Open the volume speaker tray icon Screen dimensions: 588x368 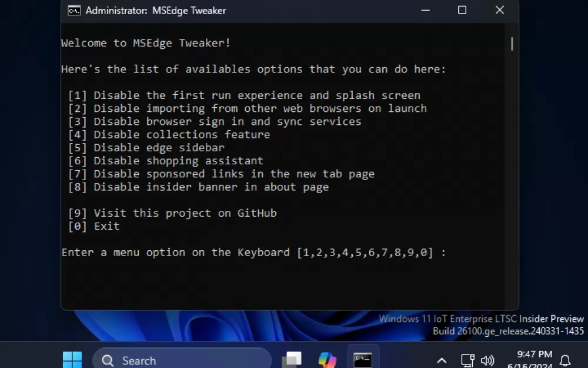click(x=487, y=361)
